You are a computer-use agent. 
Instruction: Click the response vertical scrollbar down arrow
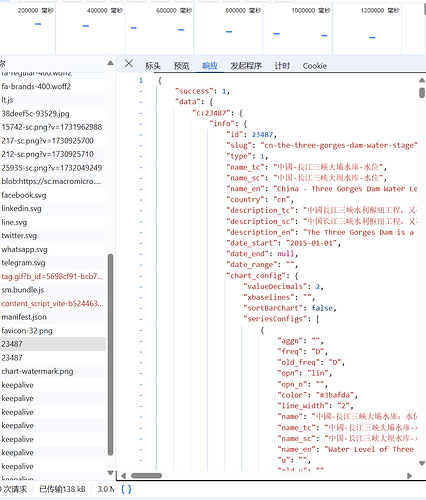click(422, 463)
